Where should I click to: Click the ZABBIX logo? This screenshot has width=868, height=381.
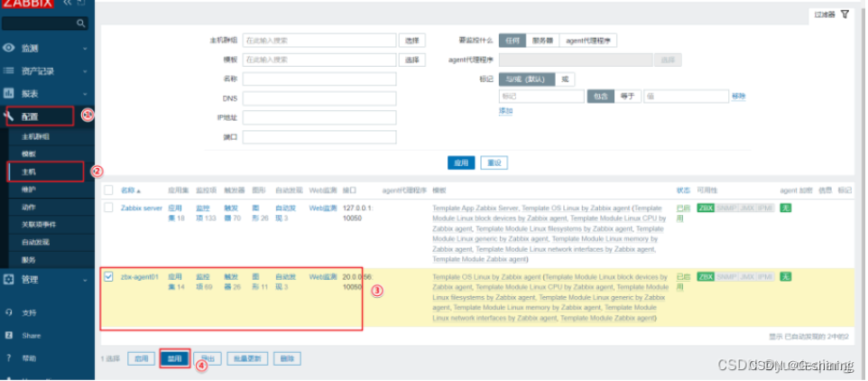[x=28, y=4]
